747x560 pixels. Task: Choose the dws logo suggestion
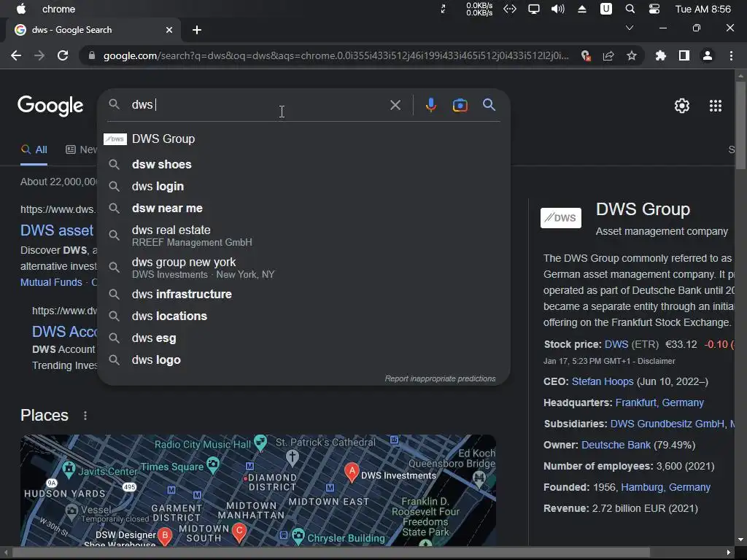click(303, 360)
